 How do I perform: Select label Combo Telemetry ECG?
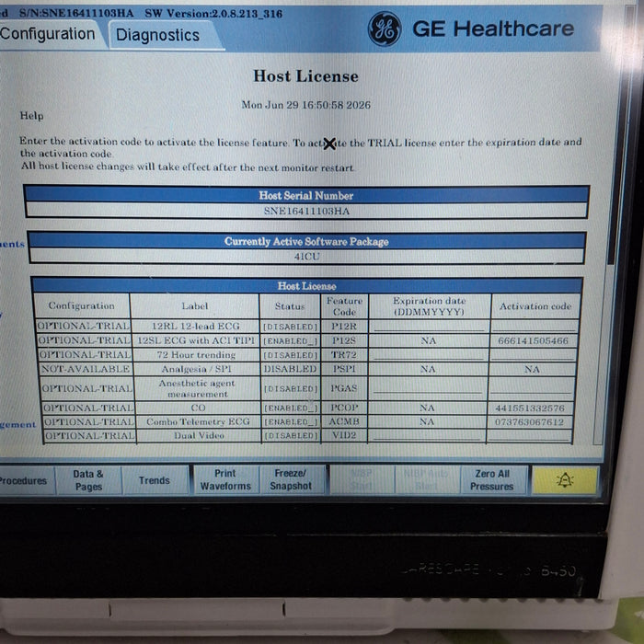(198, 421)
